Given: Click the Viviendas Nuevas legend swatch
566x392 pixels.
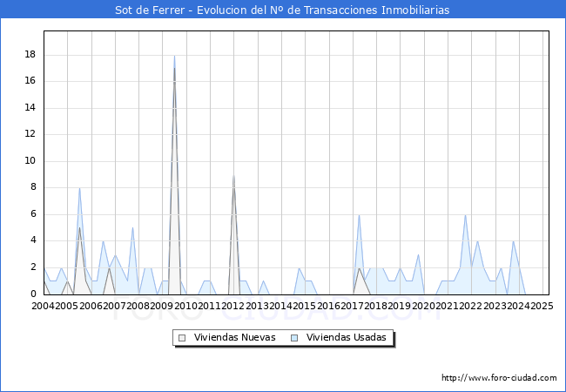Looking at the screenshot, I should tap(182, 338).
